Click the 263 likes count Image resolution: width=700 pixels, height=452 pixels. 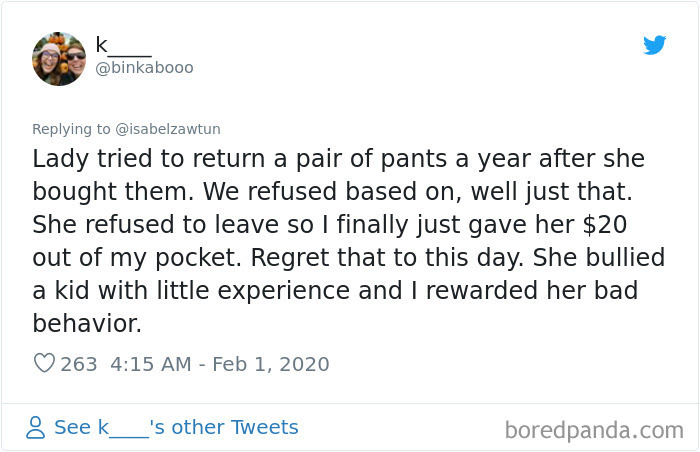tap(79, 364)
